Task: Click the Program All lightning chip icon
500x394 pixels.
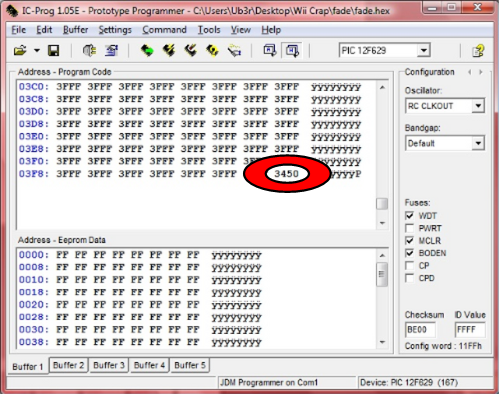Action: pyautogui.click(x=169, y=51)
